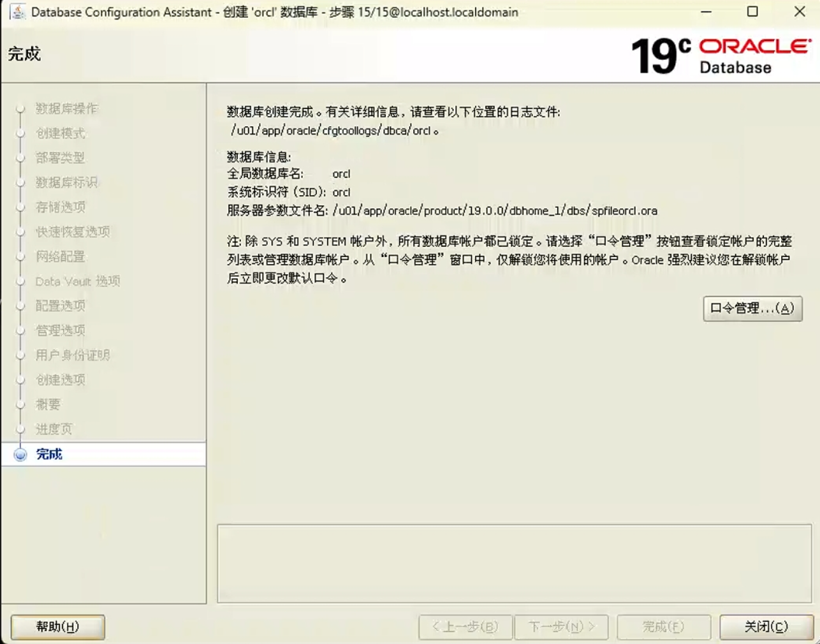Screen dimensions: 820x644
Task: Select 创建模式 step in sidebar
Action: point(61,133)
